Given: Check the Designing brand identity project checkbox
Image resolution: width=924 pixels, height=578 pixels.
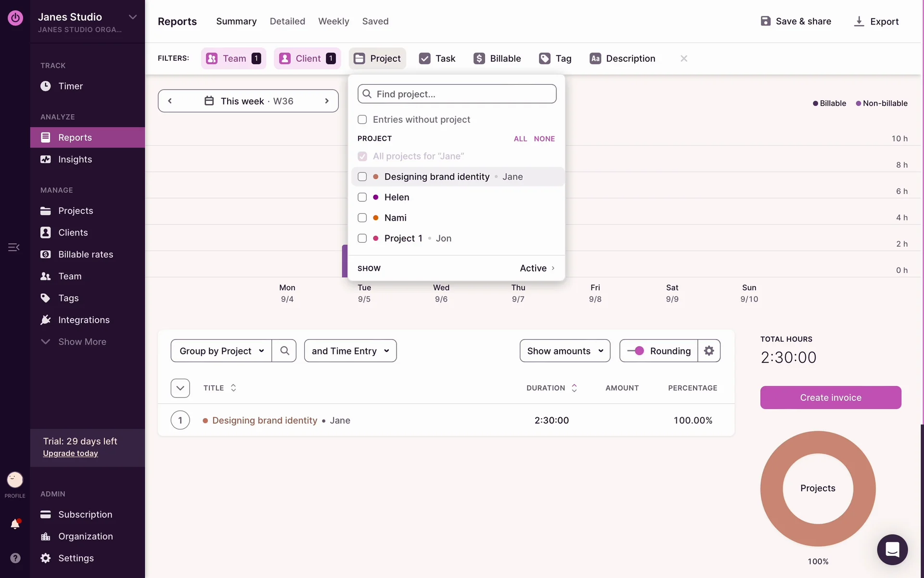Looking at the screenshot, I should coord(362,177).
